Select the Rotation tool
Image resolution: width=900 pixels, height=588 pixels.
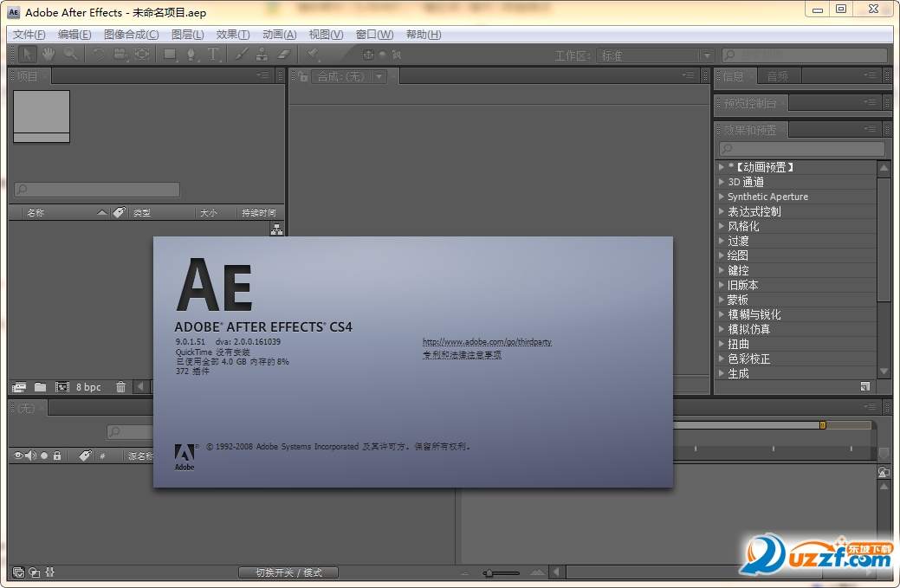(x=99, y=55)
